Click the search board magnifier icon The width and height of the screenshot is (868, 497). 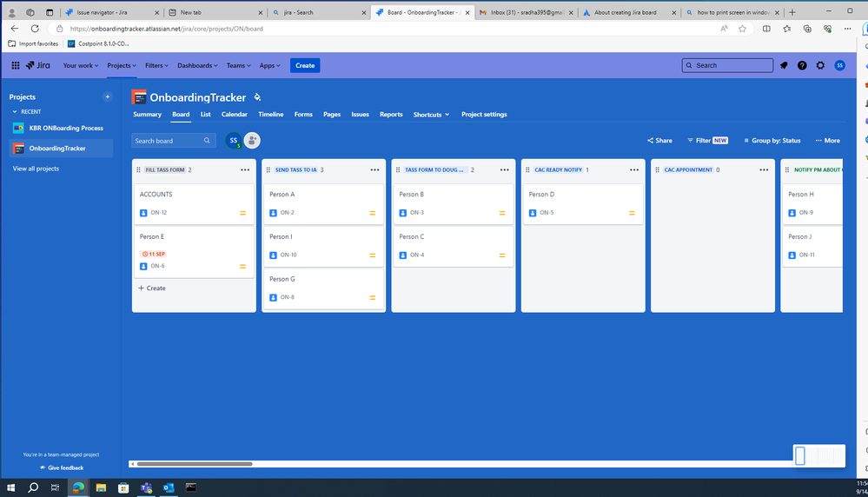point(207,141)
